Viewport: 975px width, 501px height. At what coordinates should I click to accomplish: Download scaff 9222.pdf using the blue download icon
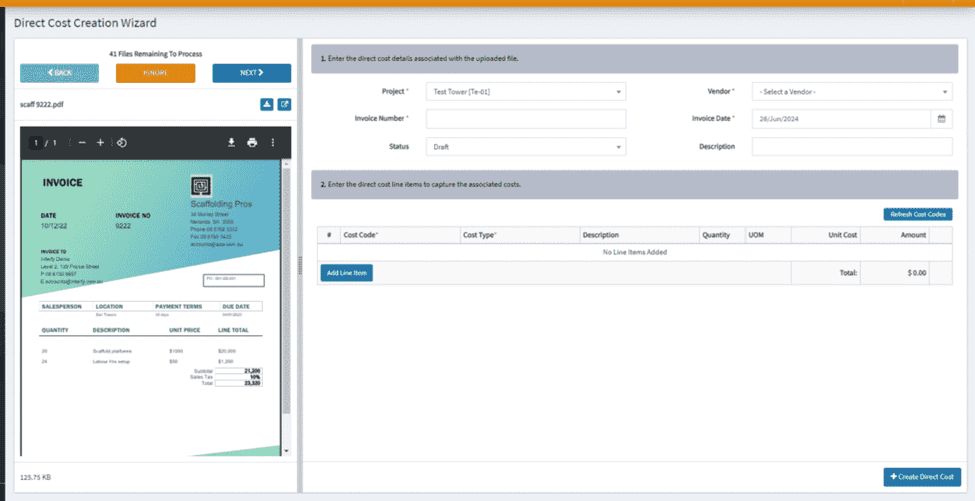[x=267, y=104]
